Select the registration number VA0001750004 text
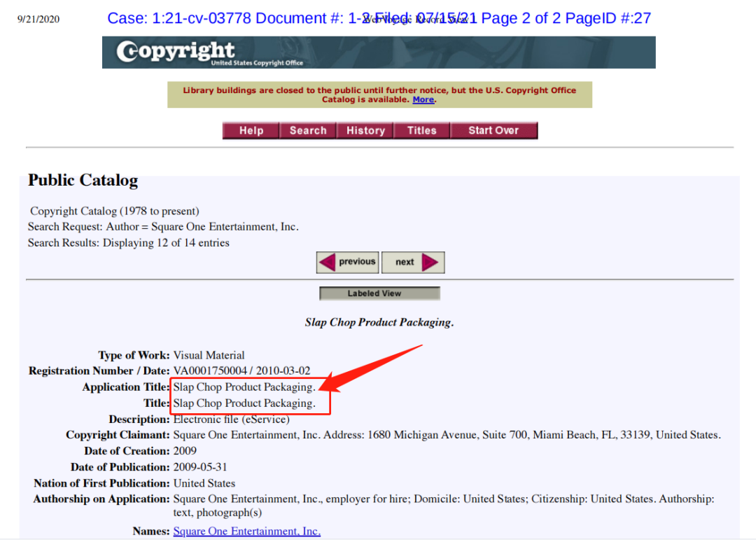Image resolution: width=756 pixels, height=540 pixels. tap(210, 371)
